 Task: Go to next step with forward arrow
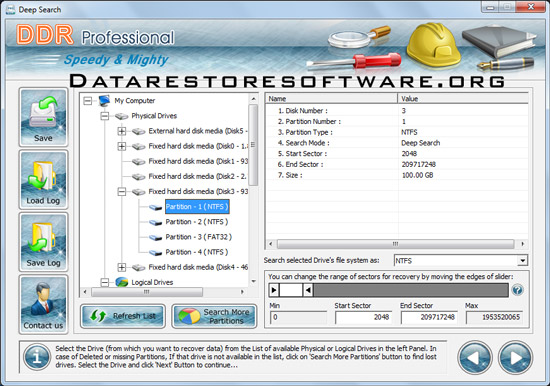[516, 358]
